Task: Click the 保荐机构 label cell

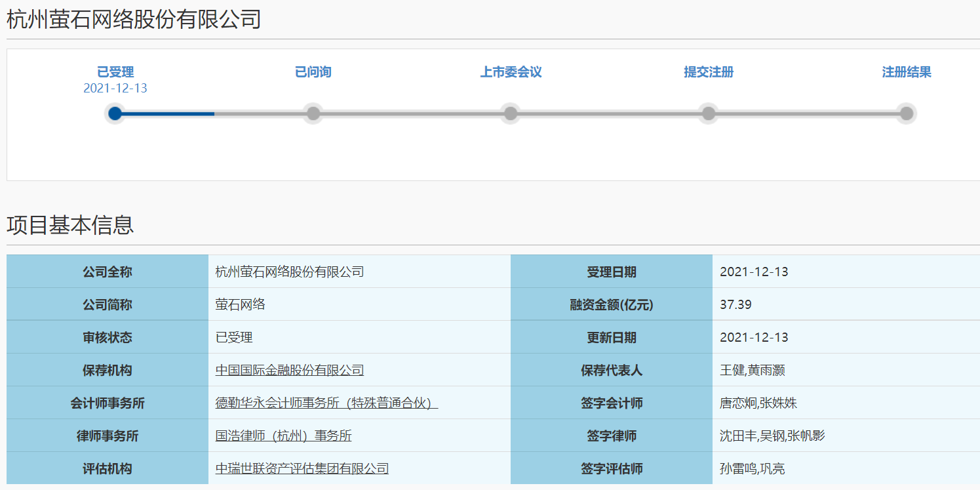Action: click(108, 370)
